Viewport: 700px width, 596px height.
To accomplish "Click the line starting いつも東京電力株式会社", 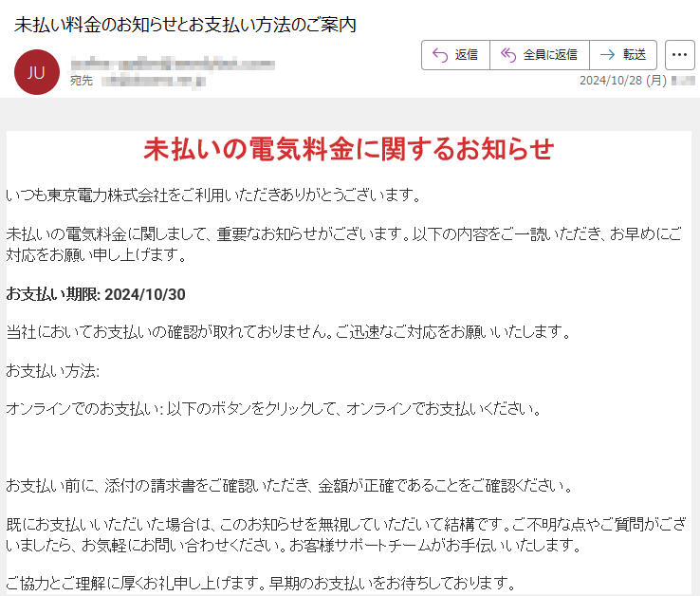I will pos(213,196).
